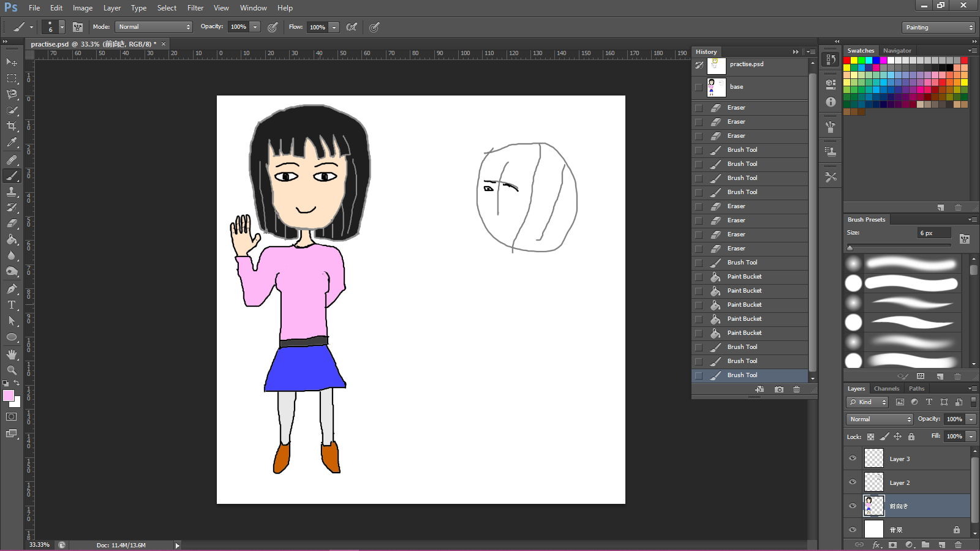The height and width of the screenshot is (551, 980).
Task: Toggle visibility of 前向き layer
Action: click(853, 506)
